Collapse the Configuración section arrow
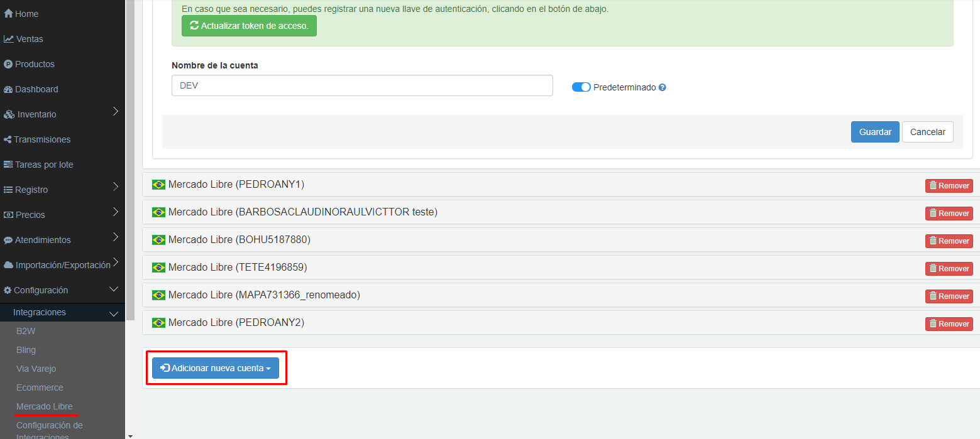This screenshot has height=439, width=980. [114, 290]
